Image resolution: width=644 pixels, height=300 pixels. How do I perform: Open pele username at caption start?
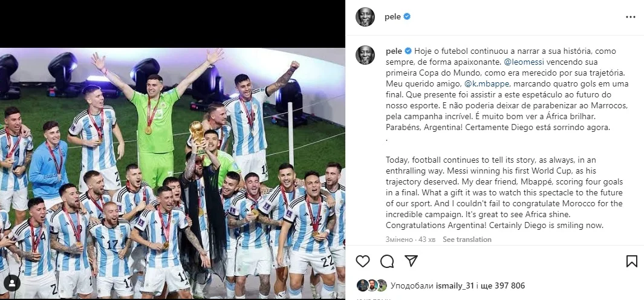point(394,51)
